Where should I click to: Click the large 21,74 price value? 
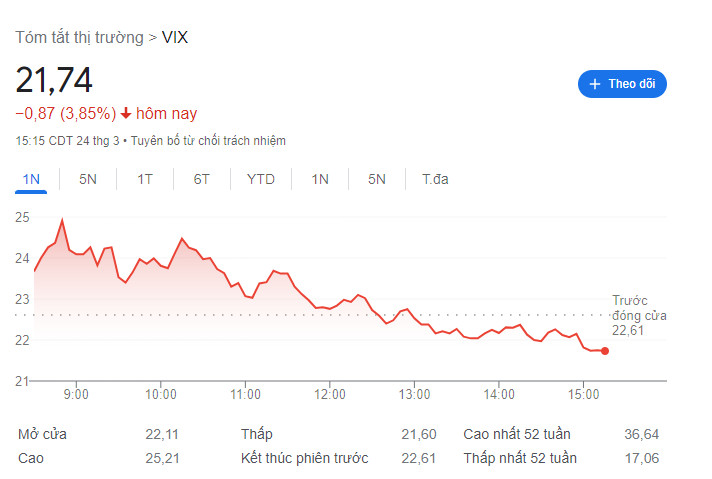pos(54,79)
